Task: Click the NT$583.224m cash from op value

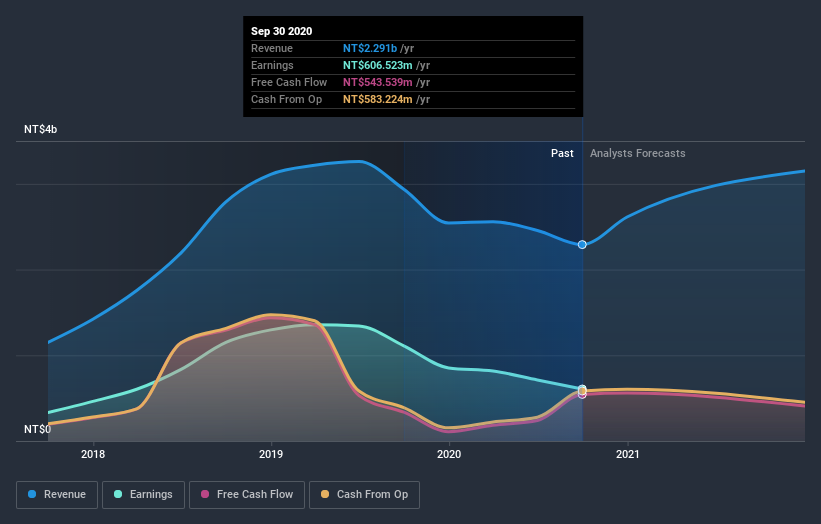Action: [x=378, y=99]
